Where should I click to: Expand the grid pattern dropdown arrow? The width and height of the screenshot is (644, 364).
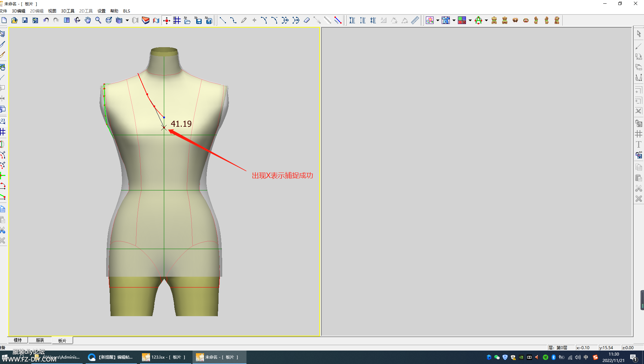pyautogui.click(x=470, y=21)
